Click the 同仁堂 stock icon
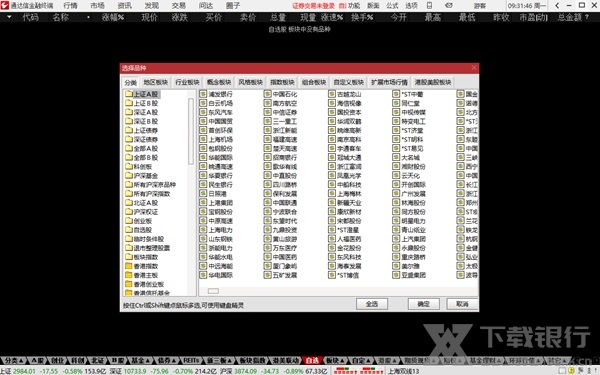The height and width of the screenshot is (375, 600). pyautogui.click(x=396, y=103)
